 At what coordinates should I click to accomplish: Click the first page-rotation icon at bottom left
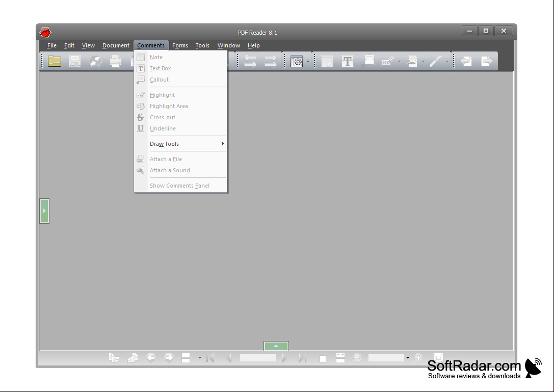tap(114, 358)
